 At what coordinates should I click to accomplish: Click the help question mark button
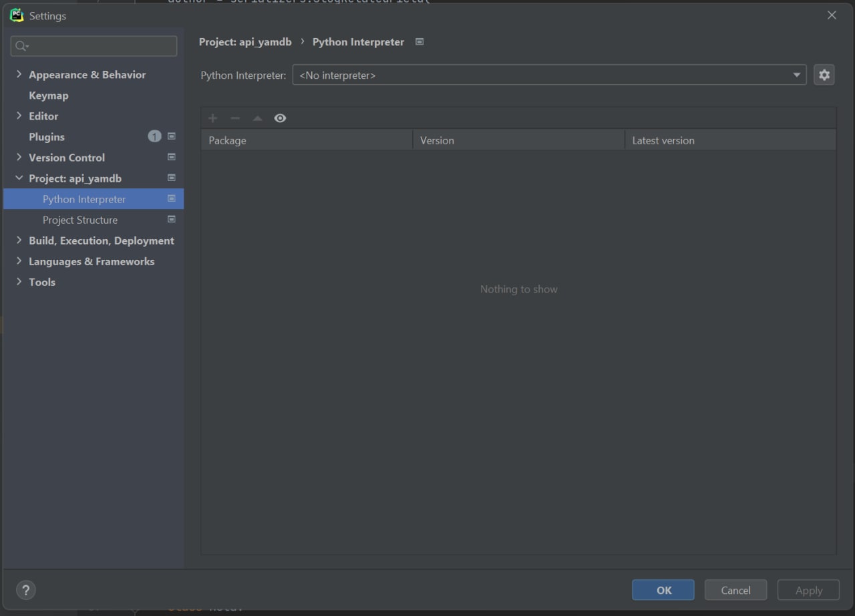click(x=26, y=590)
